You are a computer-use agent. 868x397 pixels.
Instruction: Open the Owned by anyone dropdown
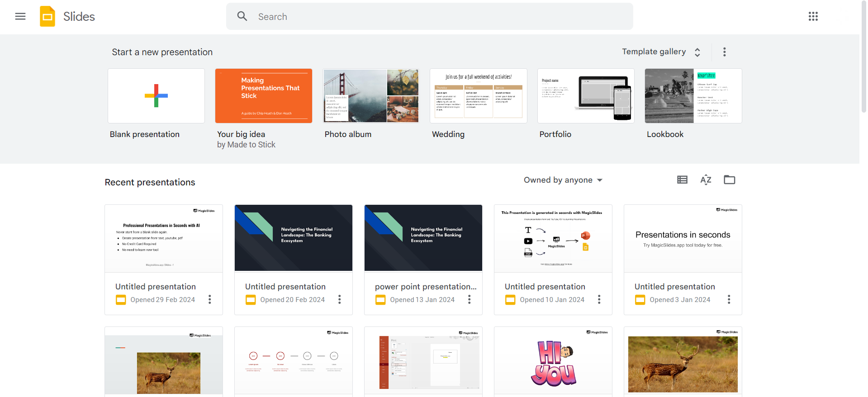point(563,180)
